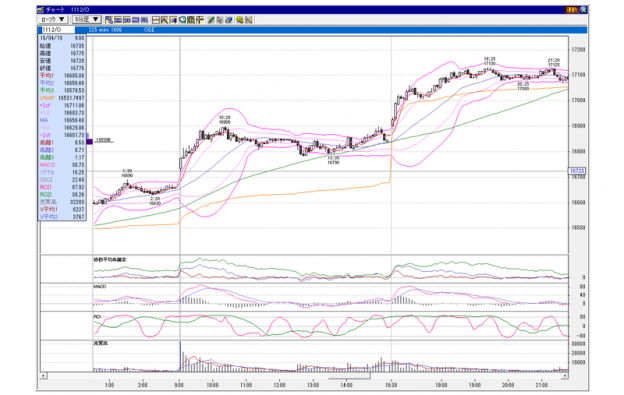Select the red line chart indicator icon
This screenshot has height=395, width=624.
156,19
